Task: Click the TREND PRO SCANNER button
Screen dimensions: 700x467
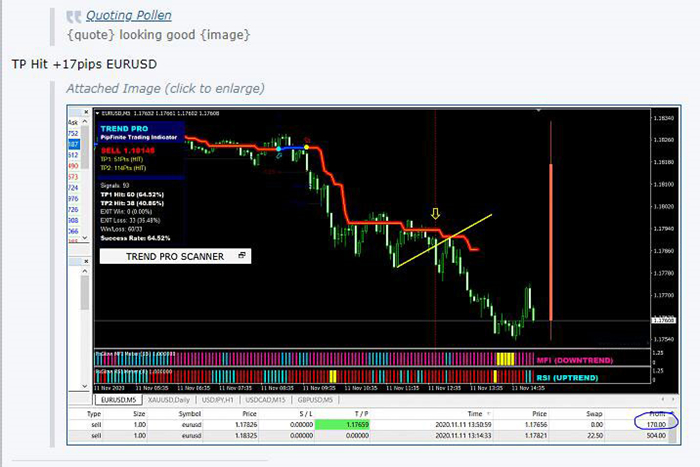Action: click(x=175, y=256)
